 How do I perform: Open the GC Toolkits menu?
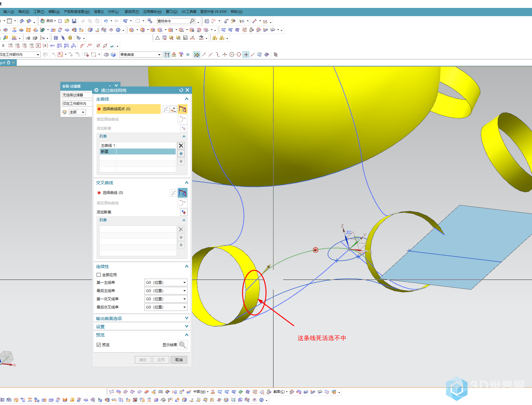[189, 12]
